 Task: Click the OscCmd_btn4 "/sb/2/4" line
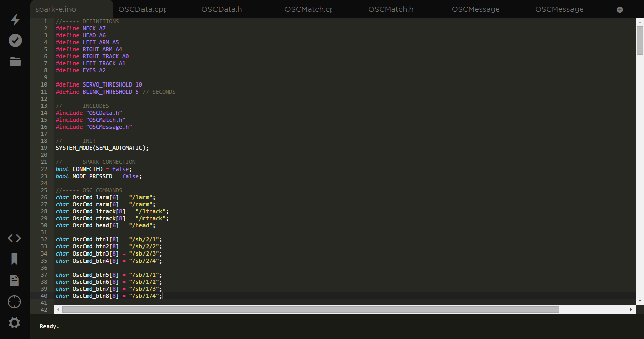click(x=109, y=261)
